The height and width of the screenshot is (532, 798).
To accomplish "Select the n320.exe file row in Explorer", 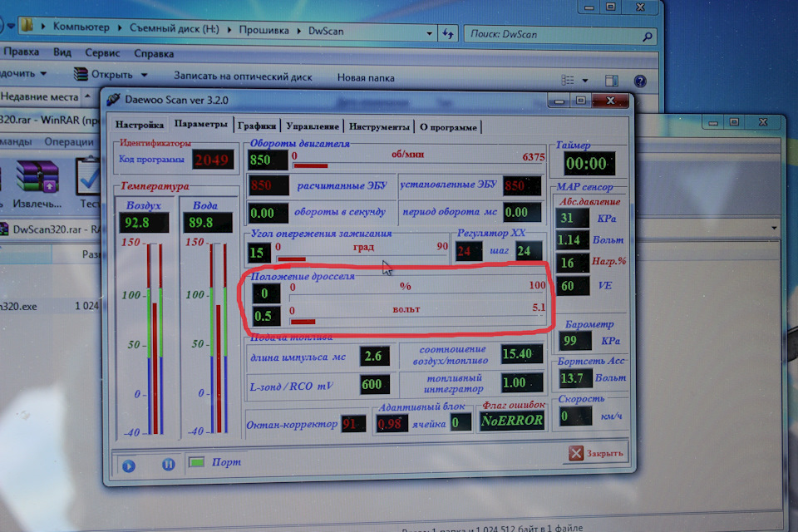I will pos(50,306).
